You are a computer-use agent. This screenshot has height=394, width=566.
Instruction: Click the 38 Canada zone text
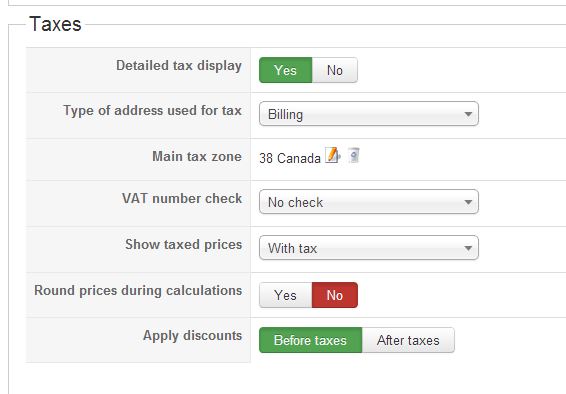pyautogui.click(x=290, y=158)
